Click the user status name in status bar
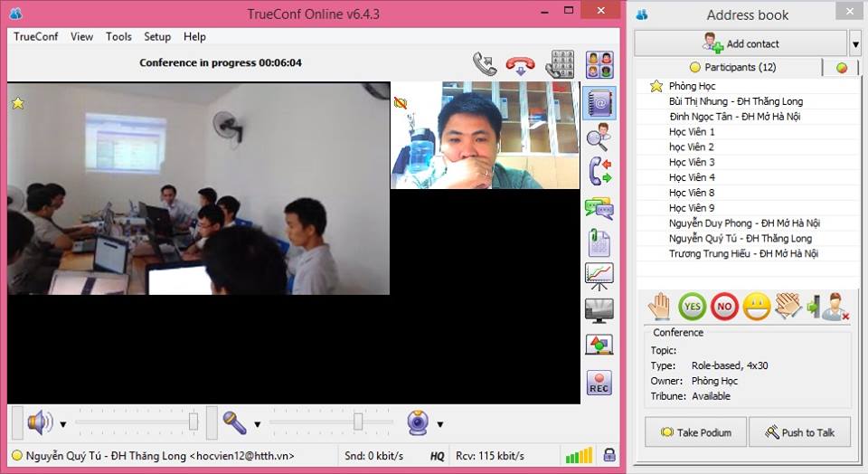868x474 pixels. [160, 456]
